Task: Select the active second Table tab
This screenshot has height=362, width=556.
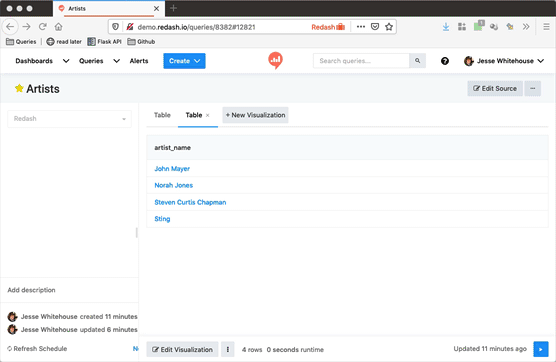Action: pos(194,115)
